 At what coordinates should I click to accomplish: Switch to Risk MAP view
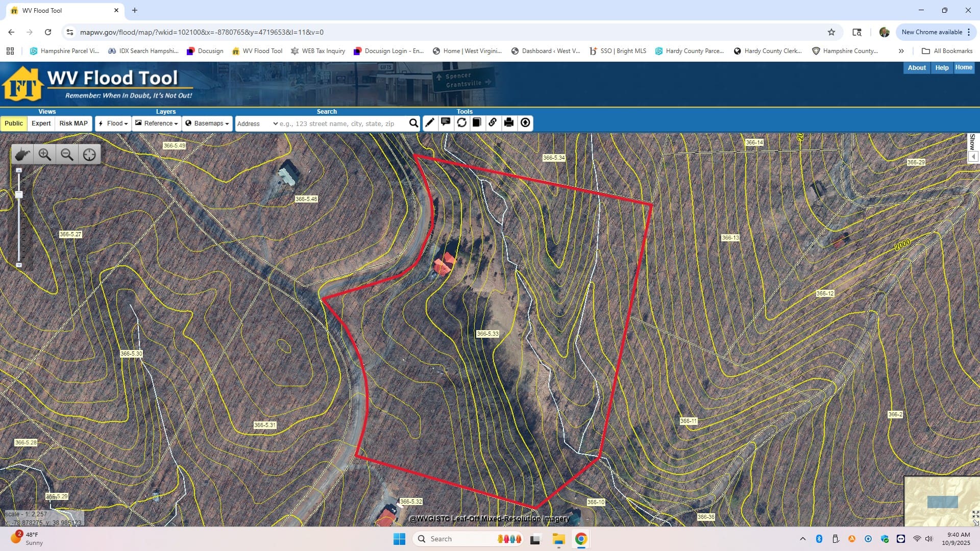[x=73, y=123]
